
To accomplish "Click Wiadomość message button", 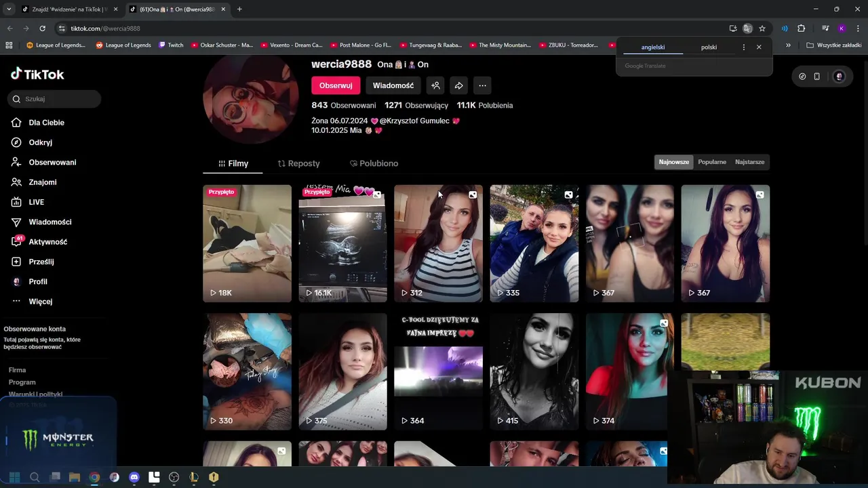I will [393, 85].
